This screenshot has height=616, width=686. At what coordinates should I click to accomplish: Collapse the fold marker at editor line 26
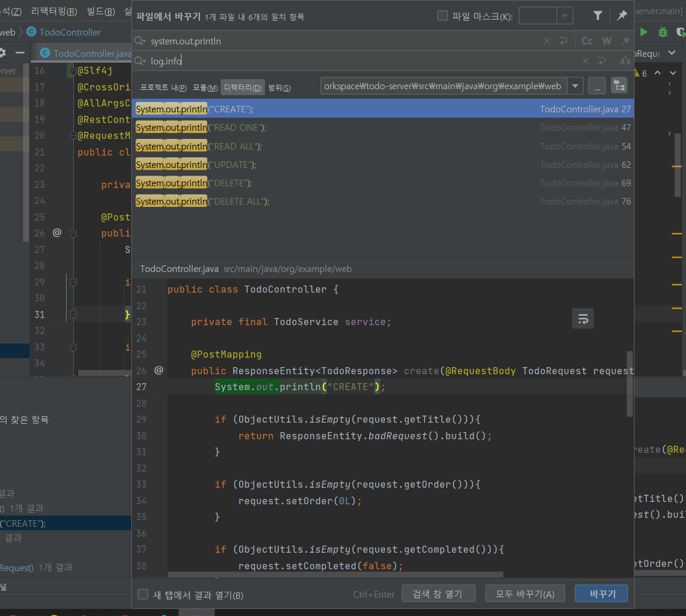tap(73, 234)
